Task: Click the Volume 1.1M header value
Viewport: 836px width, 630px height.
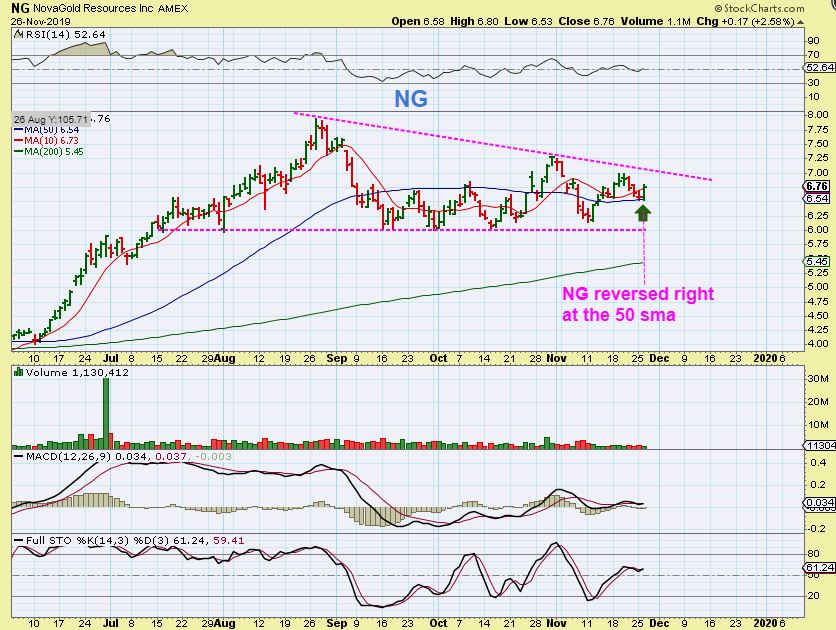Action: point(655,21)
